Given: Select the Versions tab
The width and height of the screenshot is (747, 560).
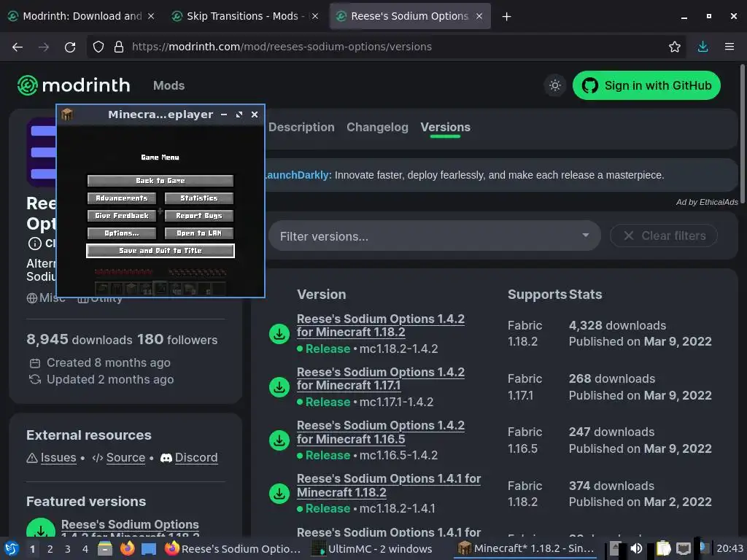Looking at the screenshot, I should (446, 127).
